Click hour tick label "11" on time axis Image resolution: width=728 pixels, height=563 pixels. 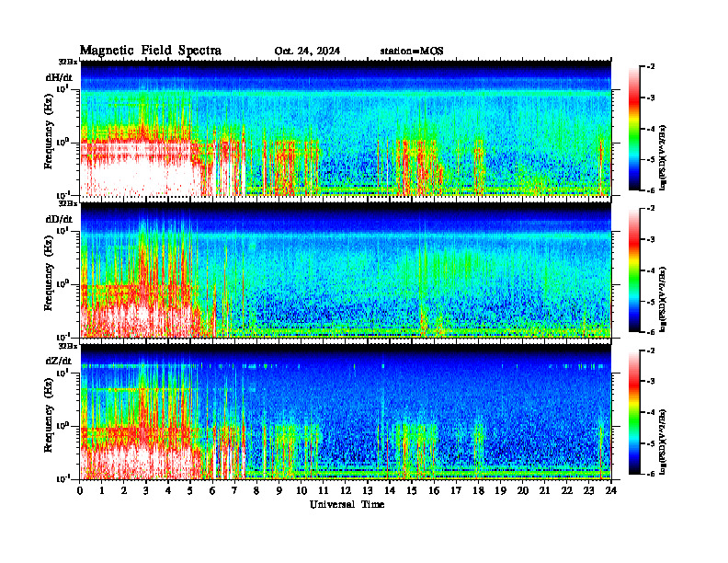click(x=324, y=490)
